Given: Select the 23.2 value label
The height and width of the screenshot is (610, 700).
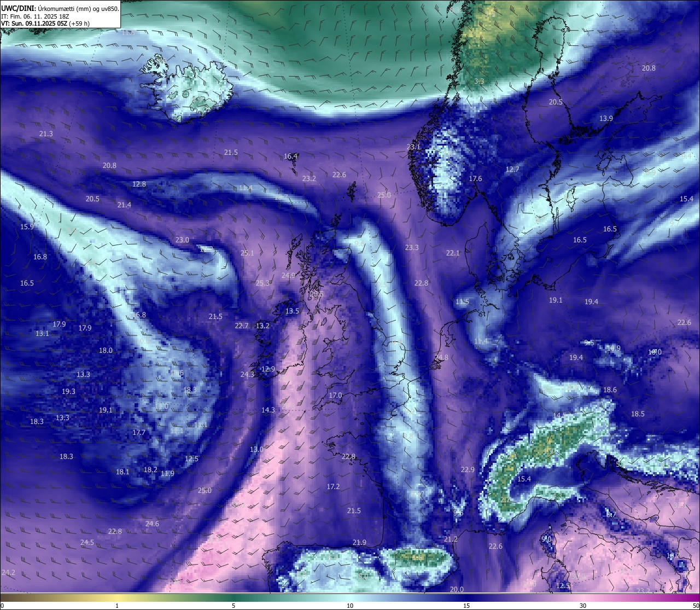Looking at the screenshot, I should (309, 178).
